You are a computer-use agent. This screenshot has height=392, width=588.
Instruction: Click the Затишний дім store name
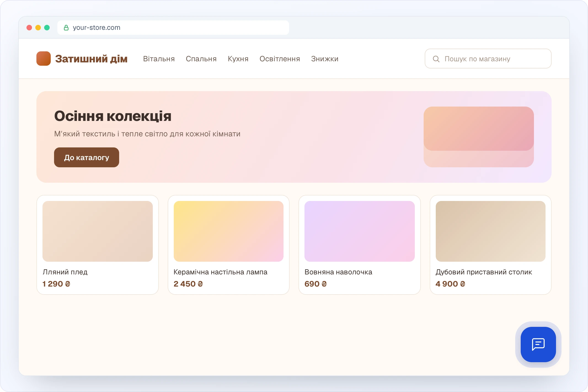pos(91,59)
